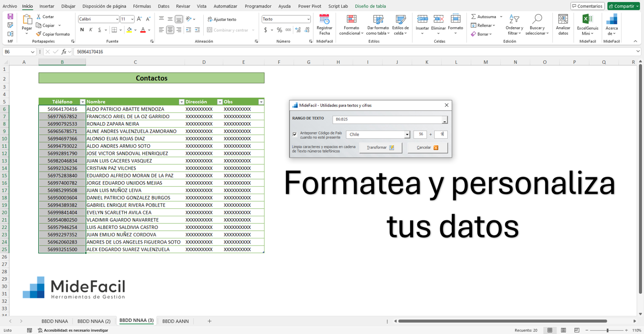This screenshot has width=644, height=334.
Task: Open the Fórmulas ribbon tab
Action: [x=142, y=6]
